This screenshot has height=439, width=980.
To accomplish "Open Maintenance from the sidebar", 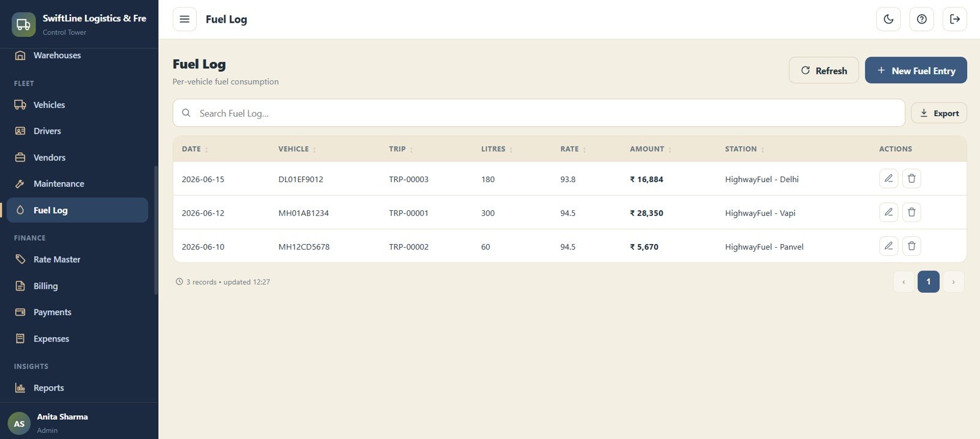I will [x=77, y=184].
